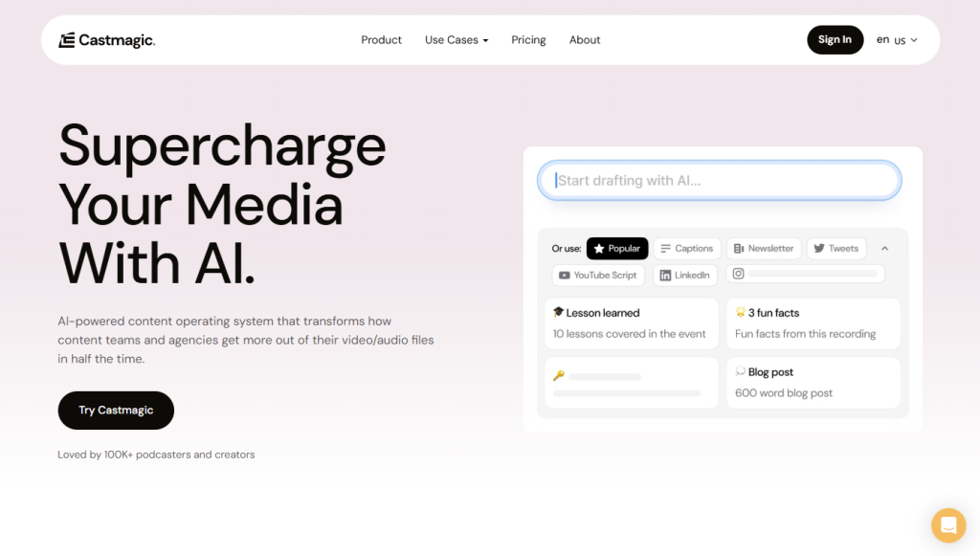Click the 3 fun facts sparkle icon

740,312
